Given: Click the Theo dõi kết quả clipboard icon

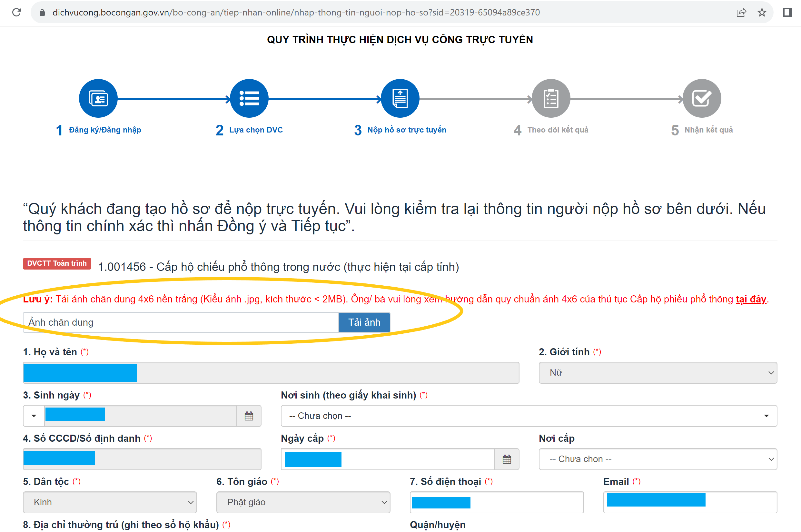Looking at the screenshot, I should click(551, 98).
